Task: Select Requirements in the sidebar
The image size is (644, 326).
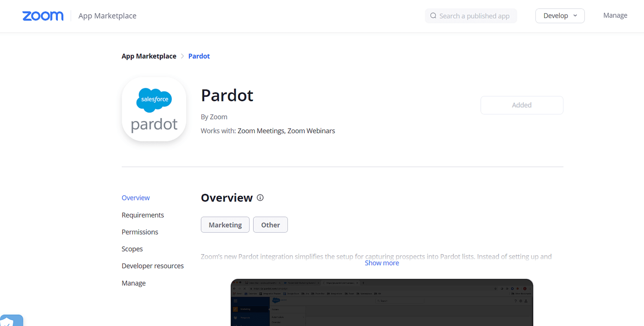Action: [143, 215]
